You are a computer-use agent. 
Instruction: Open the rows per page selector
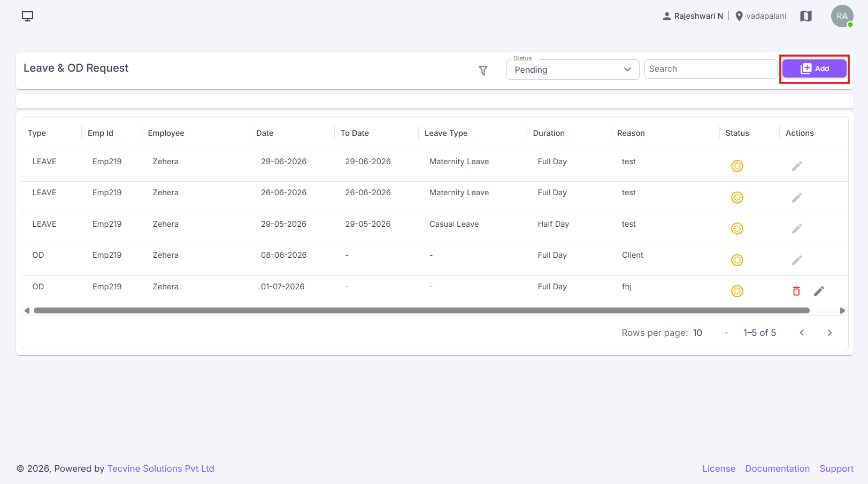711,333
